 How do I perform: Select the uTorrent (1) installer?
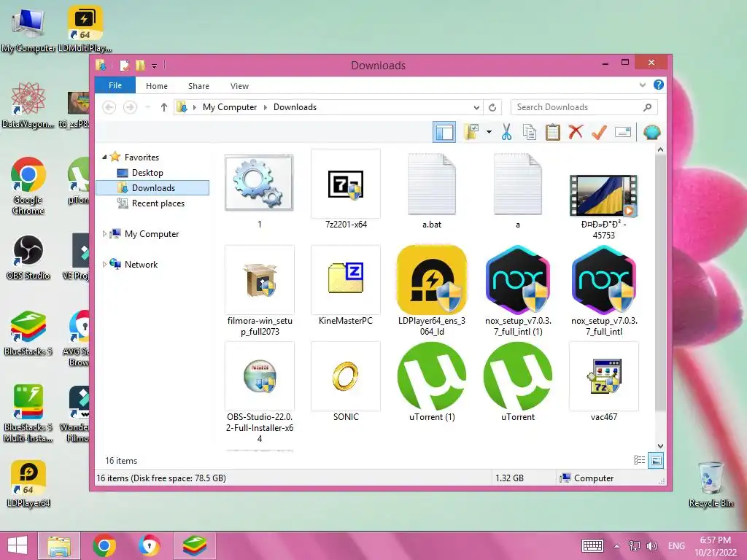click(x=432, y=382)
